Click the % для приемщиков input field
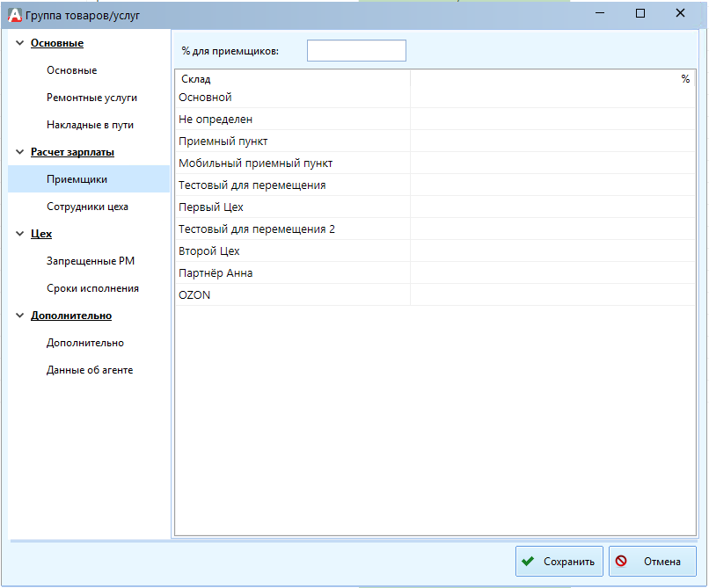This screenshot has height=588, width=709. point(356,51)
